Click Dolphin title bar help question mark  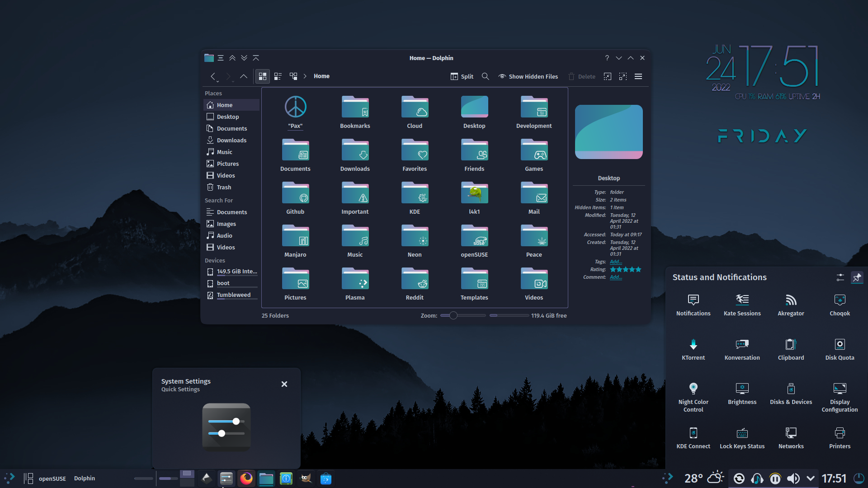[x=607, y=58]
